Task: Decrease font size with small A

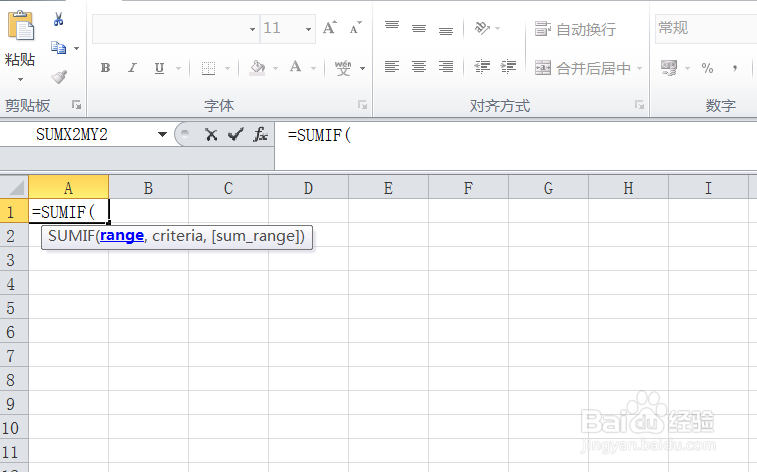Action: [x=355, y=28]
